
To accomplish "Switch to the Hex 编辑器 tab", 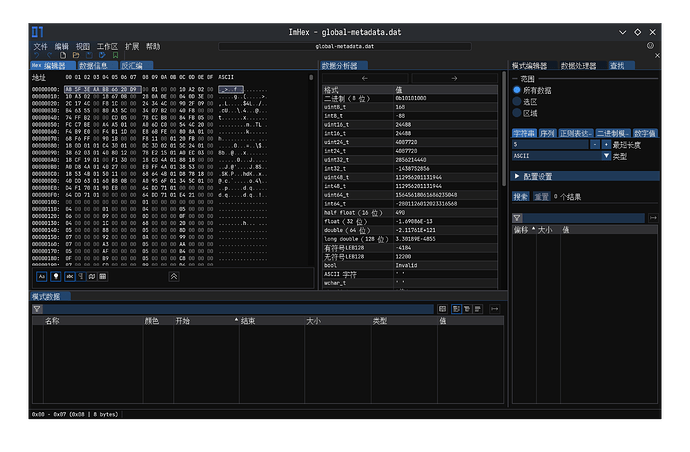I will pyautogui.click(x=52, y=66).
